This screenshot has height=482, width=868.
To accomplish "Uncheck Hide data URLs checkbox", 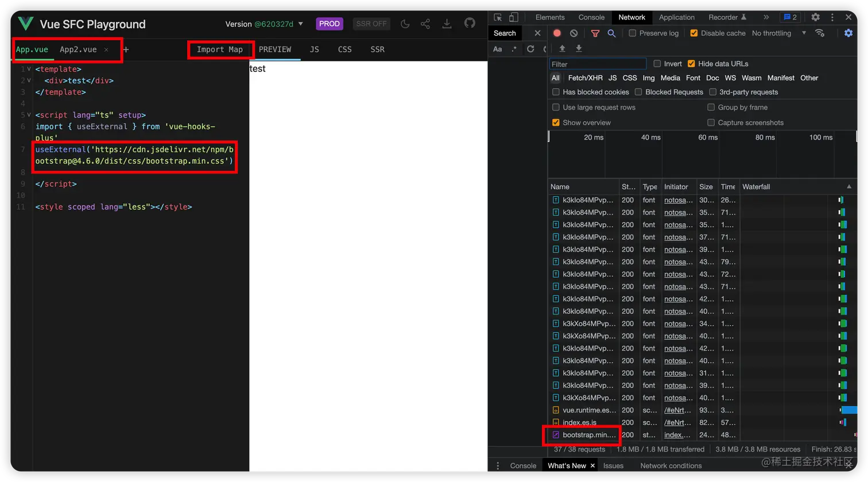I will click(x=691, y=64).
